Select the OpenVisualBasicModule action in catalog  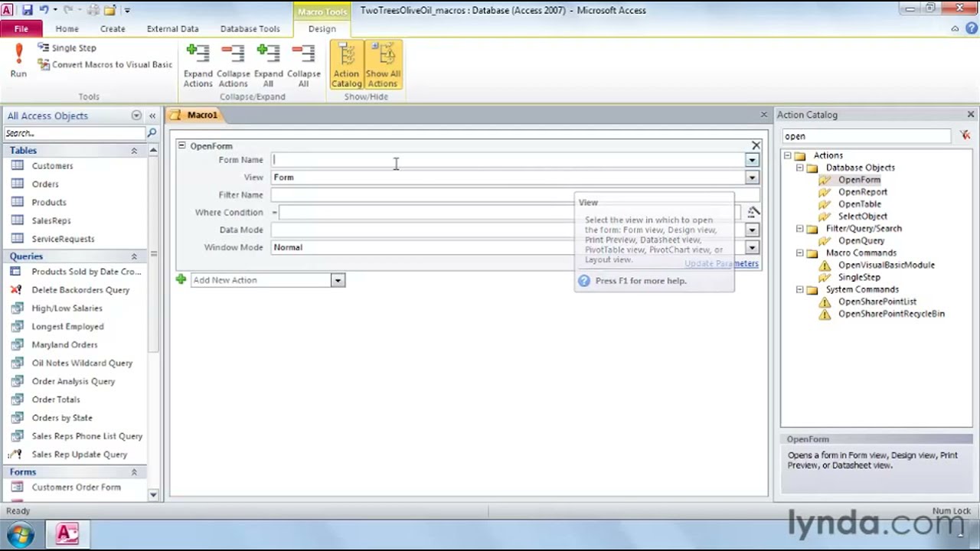tap(886, 266)
